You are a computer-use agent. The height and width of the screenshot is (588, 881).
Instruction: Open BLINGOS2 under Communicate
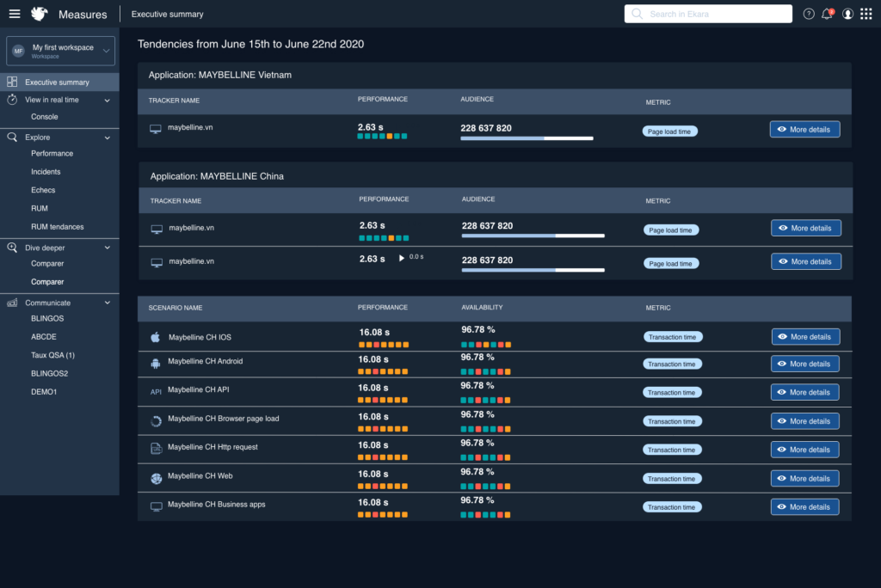pos(49,373)
